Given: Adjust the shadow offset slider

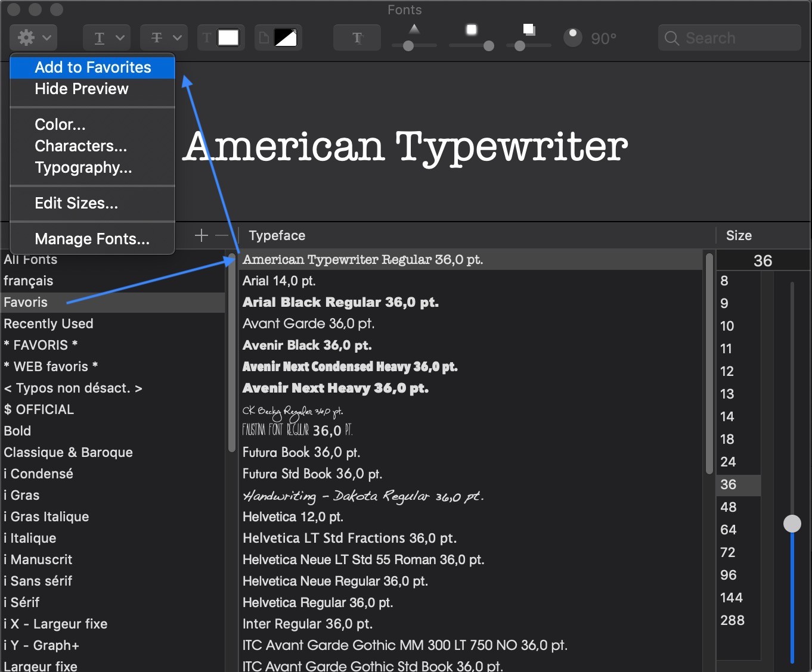Looking at the screenshot, I should coord(520,46).
